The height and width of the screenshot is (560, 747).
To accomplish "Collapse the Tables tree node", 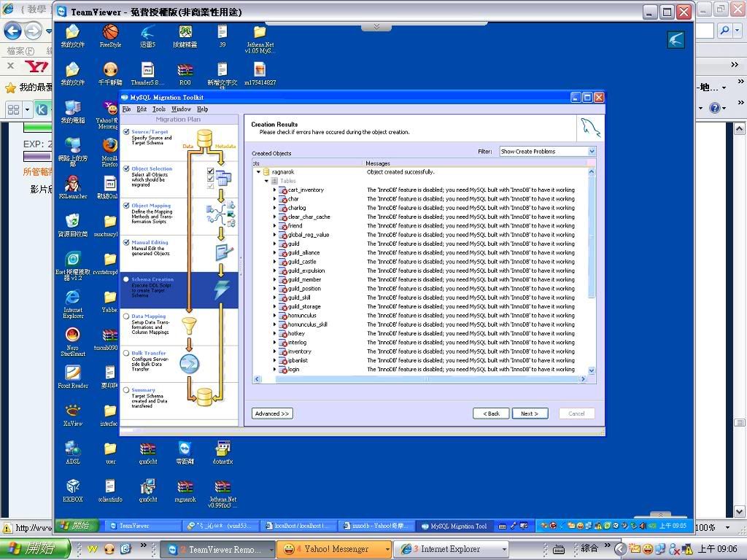I will 266,181.
